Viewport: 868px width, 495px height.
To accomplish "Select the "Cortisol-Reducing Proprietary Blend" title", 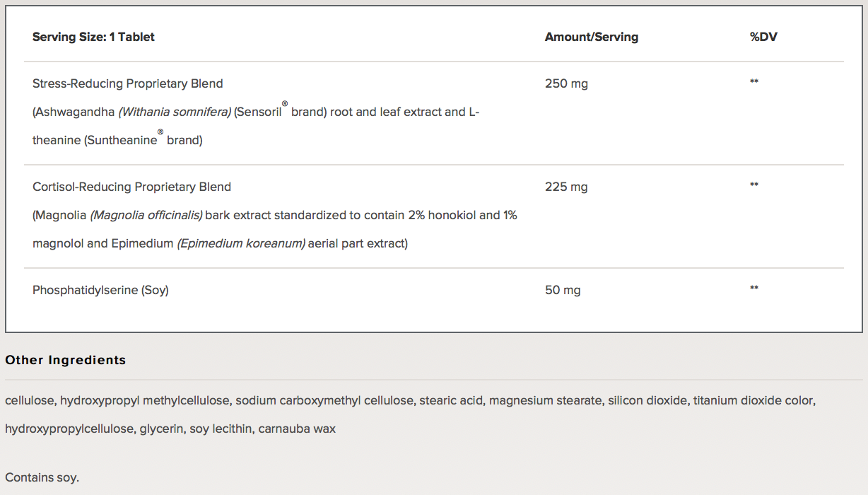I will [131, 187].
